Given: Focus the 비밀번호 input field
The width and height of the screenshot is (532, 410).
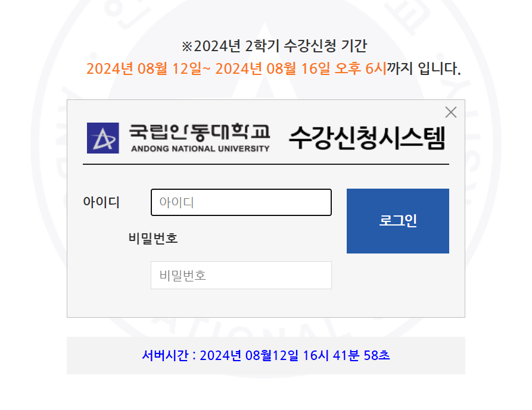Looking at the screenshot, I should pyautogui.click(x=241, y=275).
